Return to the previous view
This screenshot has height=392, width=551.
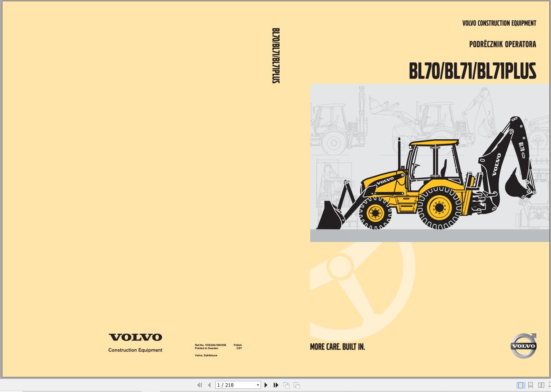click(286, 385)
